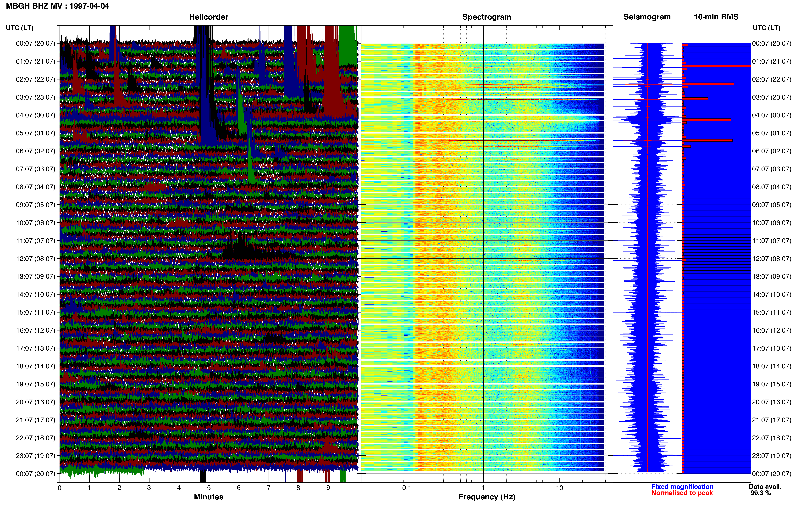This screenshot has height=508, width=812.
Task: Pick '06:07 (02:07)' on the left time axis
Action: [x=36, y=151]
